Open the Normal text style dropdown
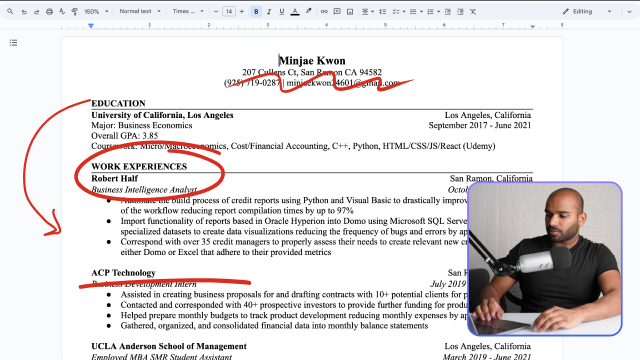The width and height of the screenshot is (640, 360). 140,11
